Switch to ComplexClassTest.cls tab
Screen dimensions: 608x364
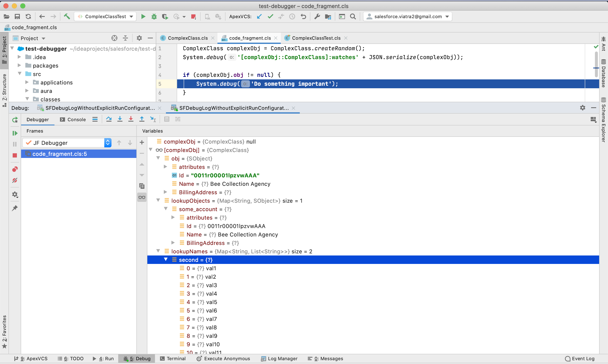pyautogui.click(x=316, y=38)
